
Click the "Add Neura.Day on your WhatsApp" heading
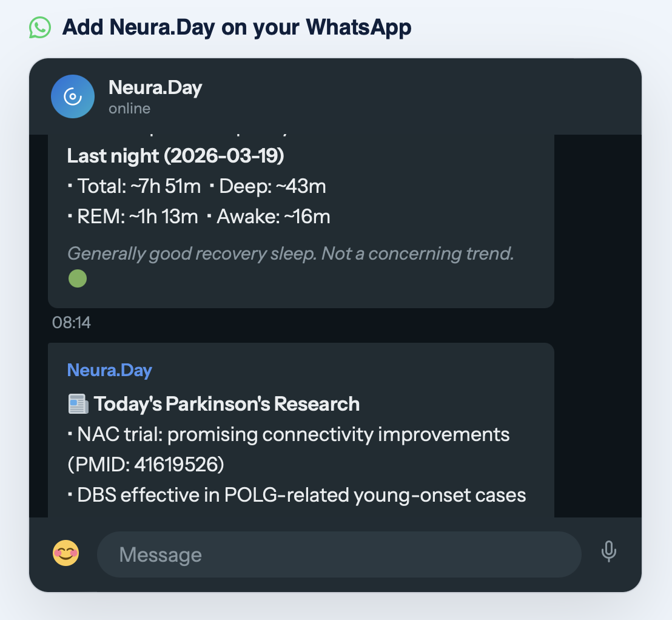tap(237, 27)
